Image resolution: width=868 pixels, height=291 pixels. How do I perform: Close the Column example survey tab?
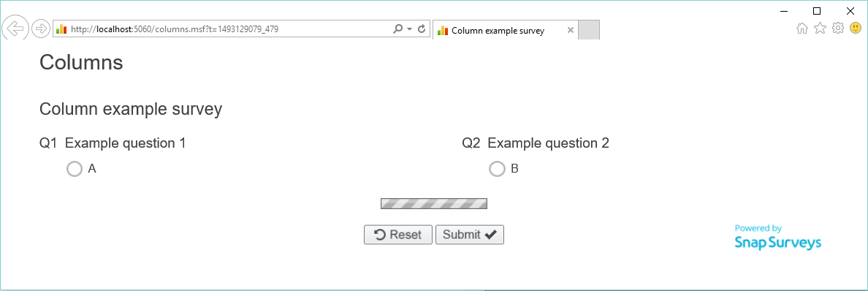570,31
